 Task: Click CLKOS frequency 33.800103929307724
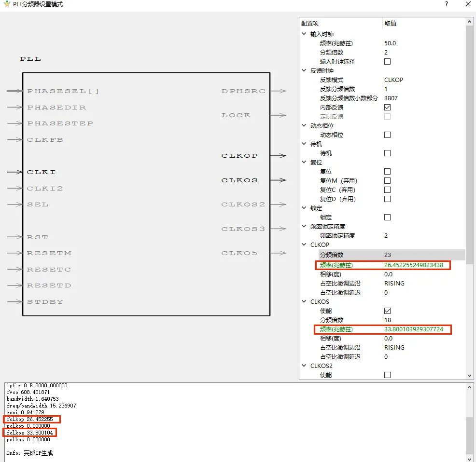[413, 329]
